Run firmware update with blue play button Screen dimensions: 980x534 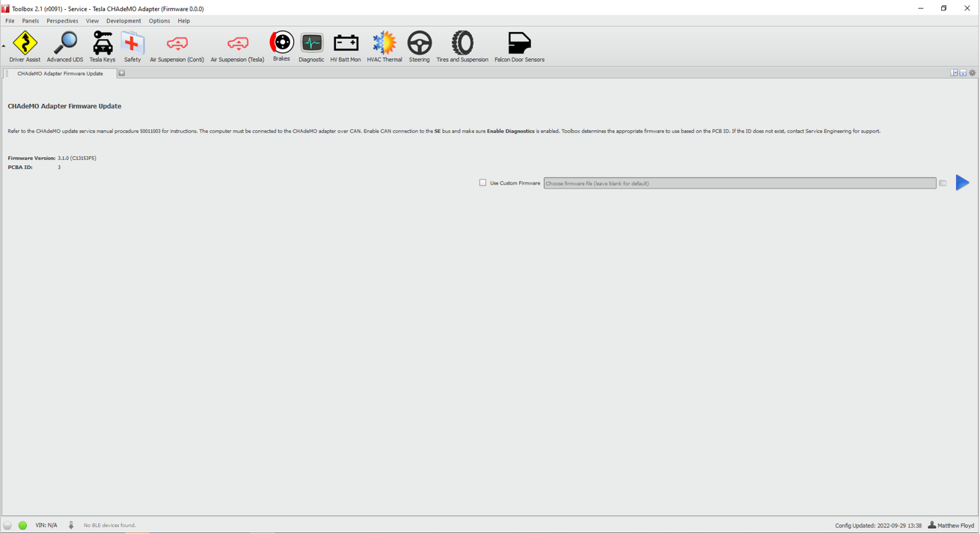tap(962, 183)
